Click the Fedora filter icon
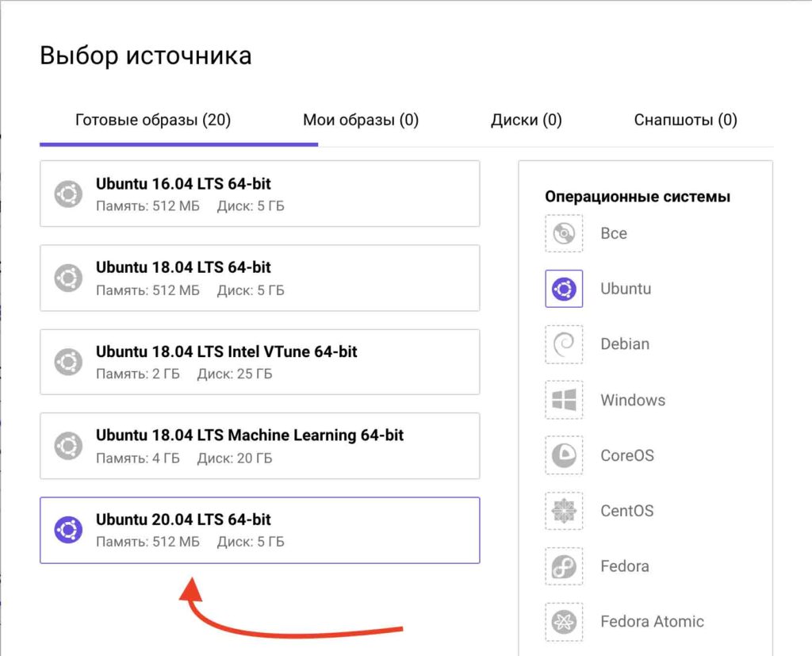Viewport: 812px width, 656px height. click(564, 566)
